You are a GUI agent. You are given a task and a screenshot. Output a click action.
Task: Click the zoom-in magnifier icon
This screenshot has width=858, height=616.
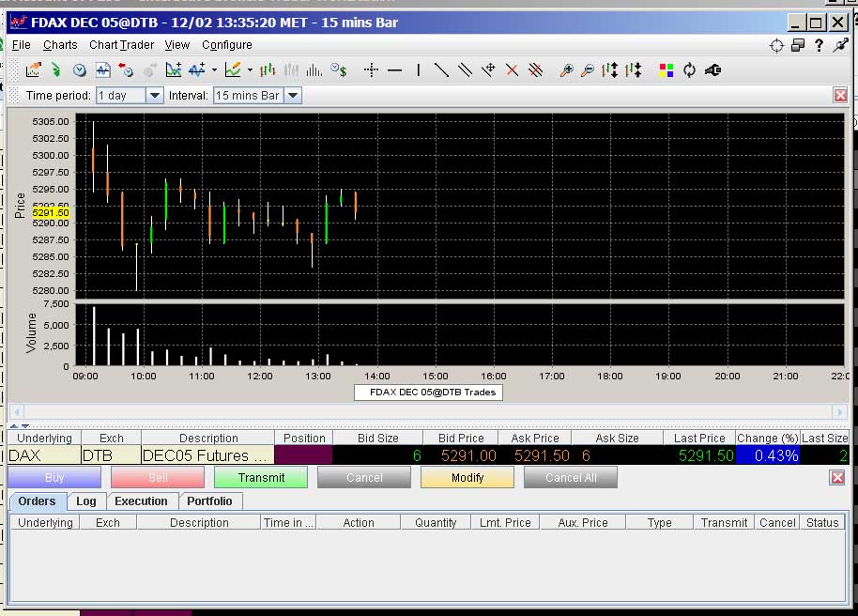pyautogui.click(x=566, y=70)
